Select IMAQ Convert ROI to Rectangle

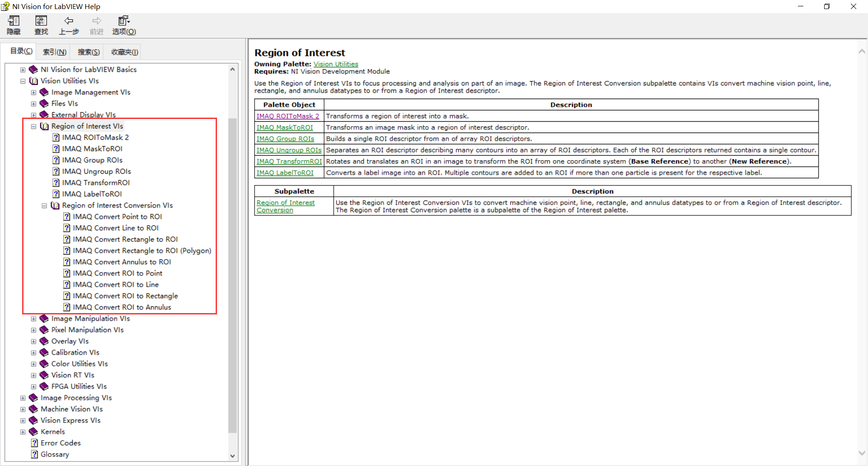click(x=125, y=295)
